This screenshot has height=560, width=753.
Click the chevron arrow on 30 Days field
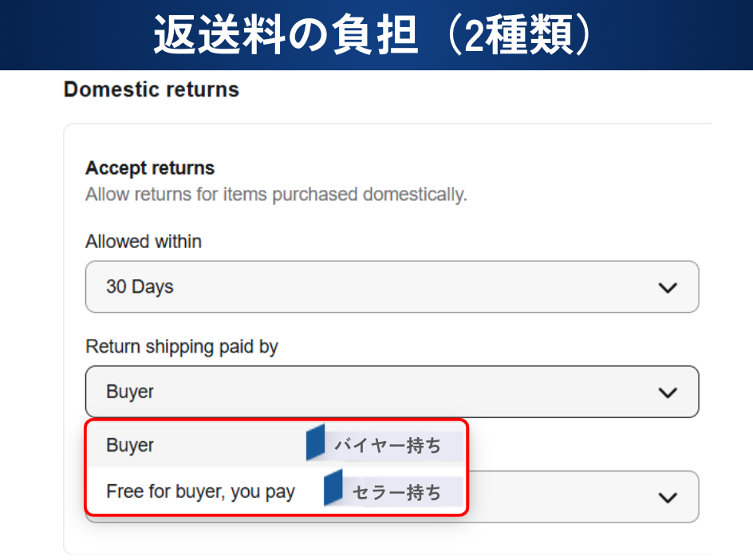[668, 287]
